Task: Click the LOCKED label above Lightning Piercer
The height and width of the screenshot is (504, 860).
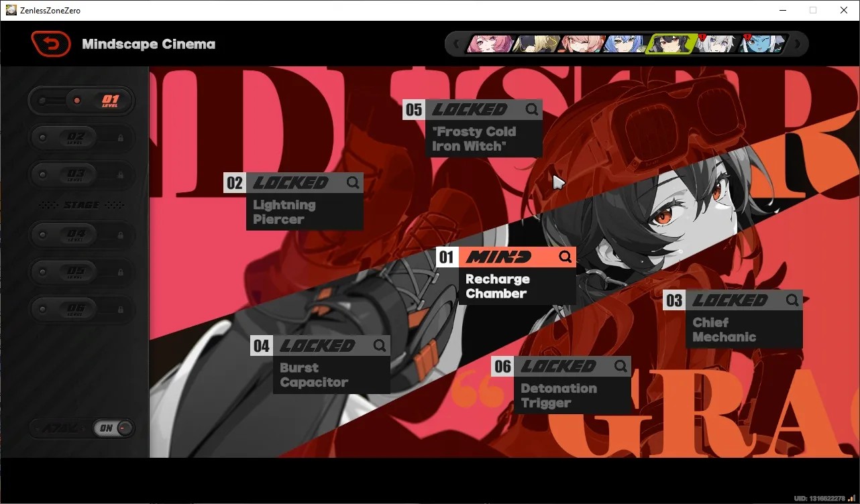Action: 290,182
